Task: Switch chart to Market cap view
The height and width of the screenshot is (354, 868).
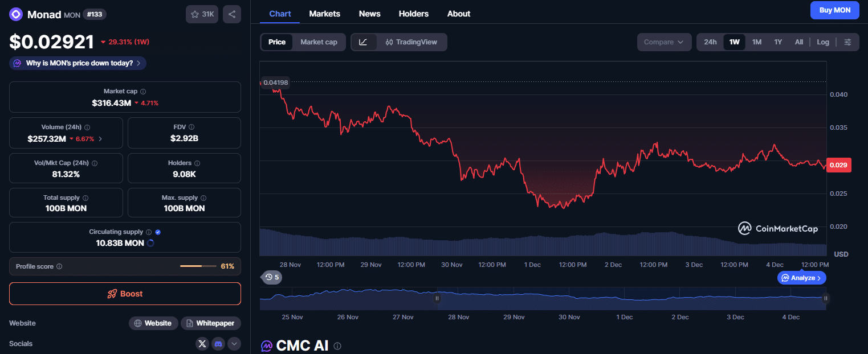Action: (x=319, y=42)
